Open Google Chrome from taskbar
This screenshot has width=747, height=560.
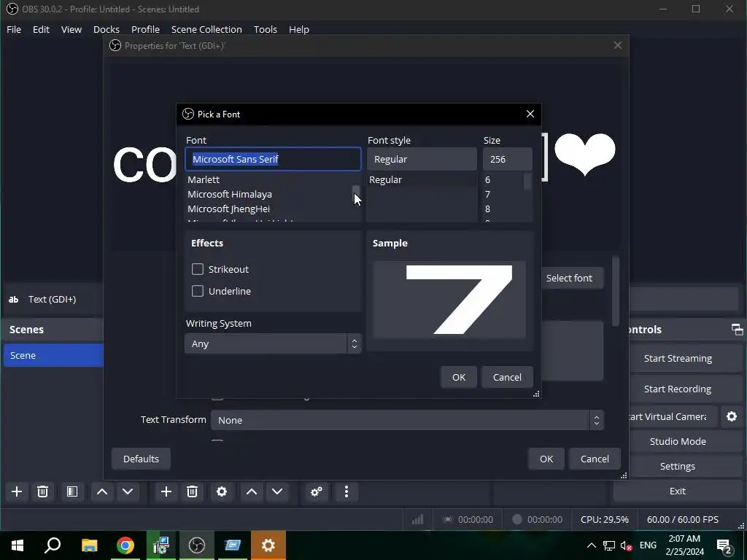click(x=125, y=545)
